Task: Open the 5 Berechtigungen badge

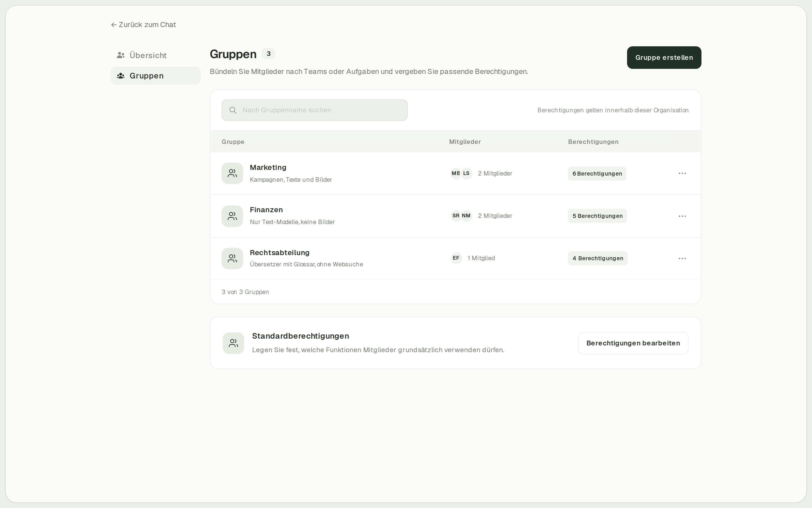Action: (598, 216)
